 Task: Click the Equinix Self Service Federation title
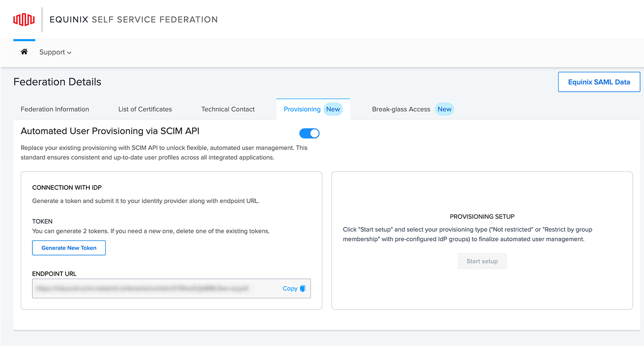tap(134, 20)
